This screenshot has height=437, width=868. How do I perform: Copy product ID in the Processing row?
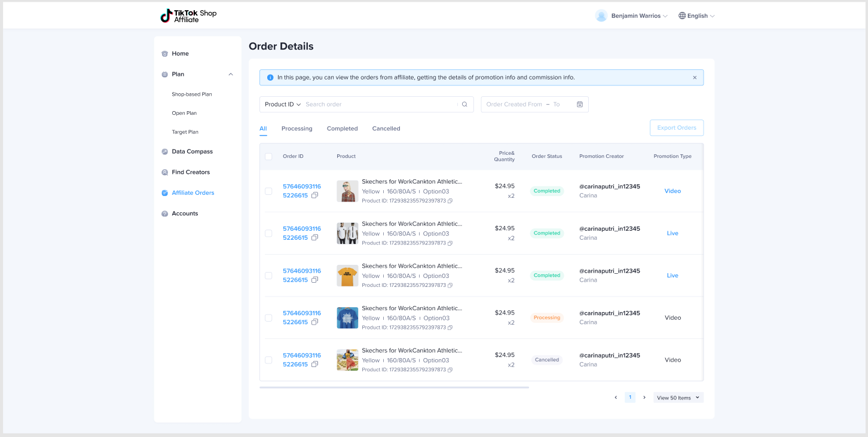click(x=450, y=328)
